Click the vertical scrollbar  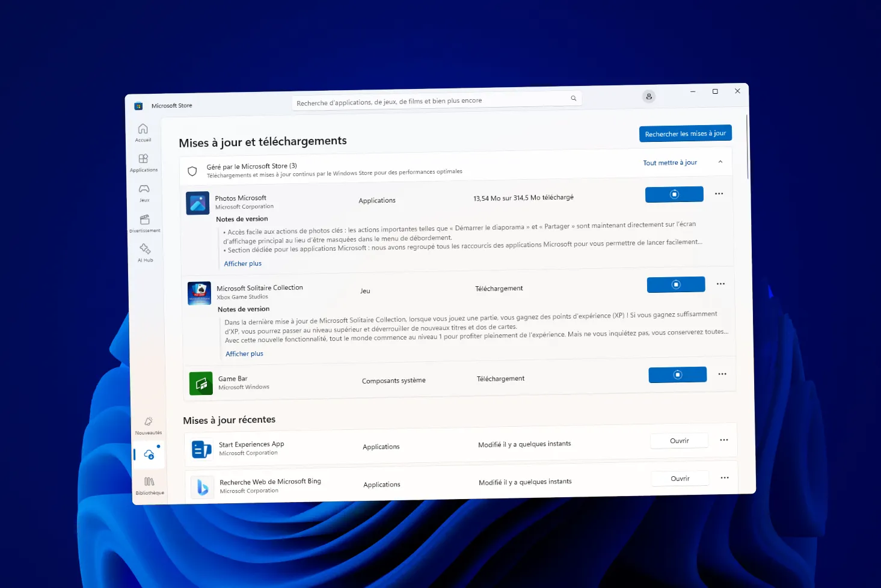pyautogui.click(x=747, y=147)
